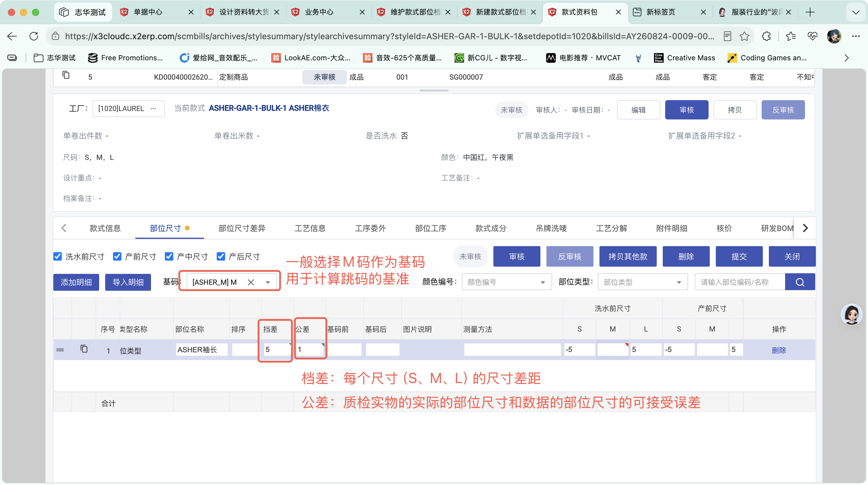Toggle the 产后尺寸 checkbox
The image size is (868, 485).
221,256
